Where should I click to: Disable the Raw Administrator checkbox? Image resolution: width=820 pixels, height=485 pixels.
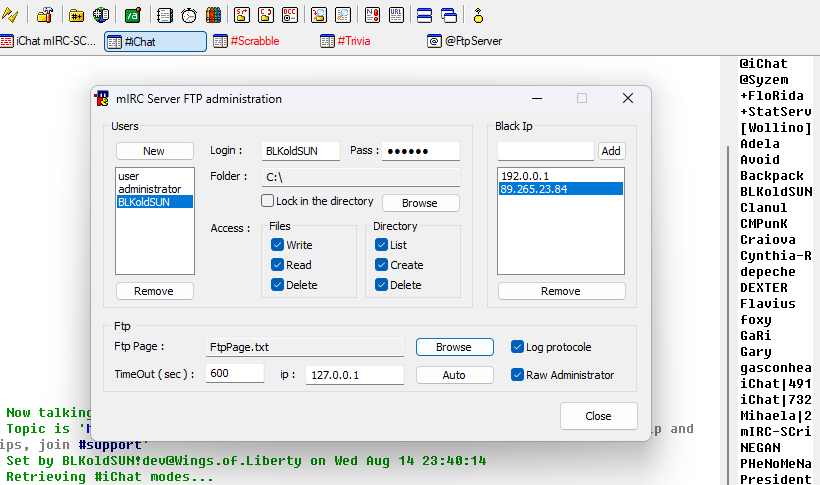pos(517,375)
